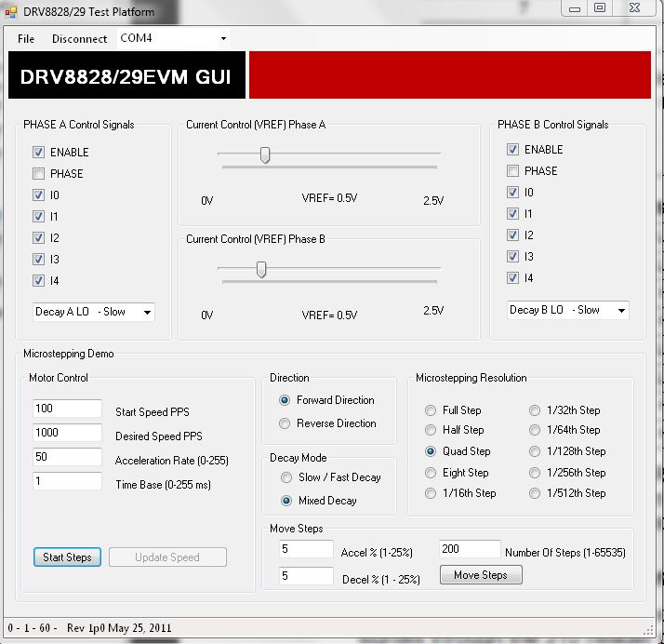Click the Time Base input field
This screenshot has width=664, height=644.
coord(67,481)
